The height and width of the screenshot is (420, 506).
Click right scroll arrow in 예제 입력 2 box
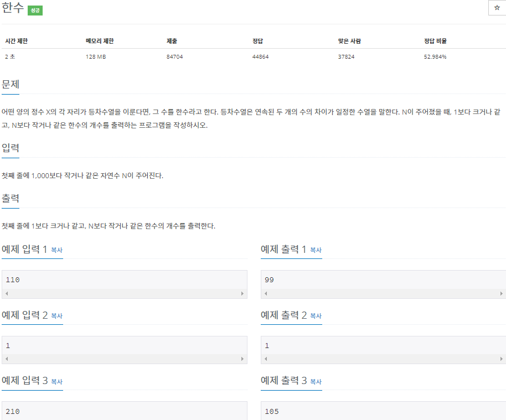click(242, 359)
